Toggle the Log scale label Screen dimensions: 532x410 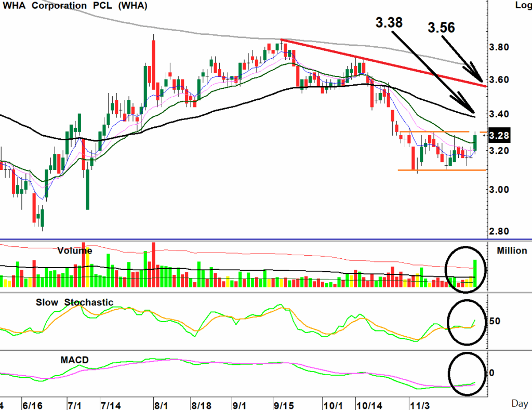[x=522, y=6]
